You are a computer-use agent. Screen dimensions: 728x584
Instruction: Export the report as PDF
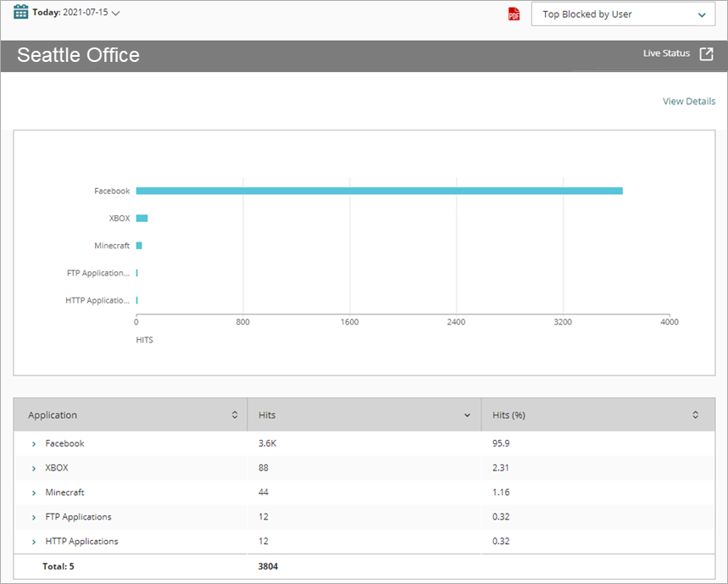coord(514,14)
